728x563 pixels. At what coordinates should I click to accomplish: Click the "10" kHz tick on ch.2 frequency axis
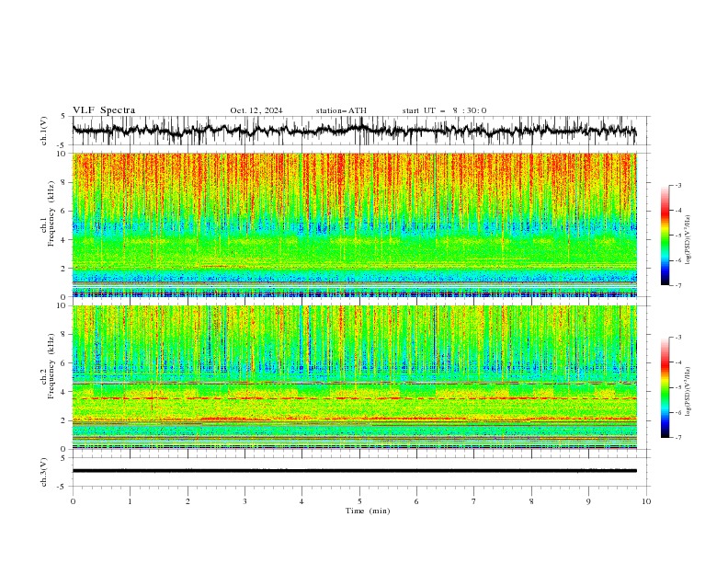click(62, 305)
